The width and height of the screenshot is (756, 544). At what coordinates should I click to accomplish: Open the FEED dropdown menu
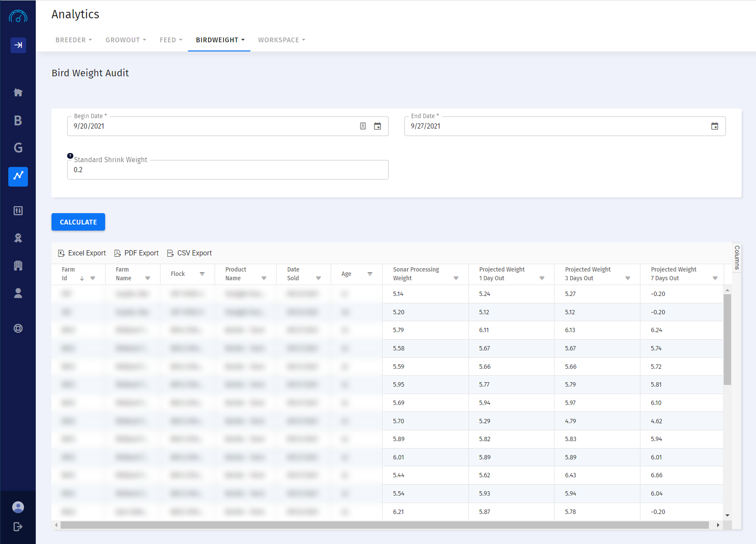pos(171,40)
